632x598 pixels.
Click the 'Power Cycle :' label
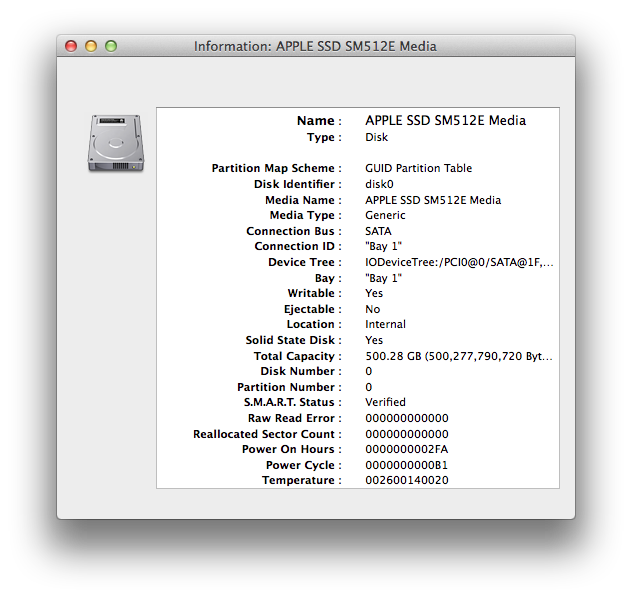[304, 466]
